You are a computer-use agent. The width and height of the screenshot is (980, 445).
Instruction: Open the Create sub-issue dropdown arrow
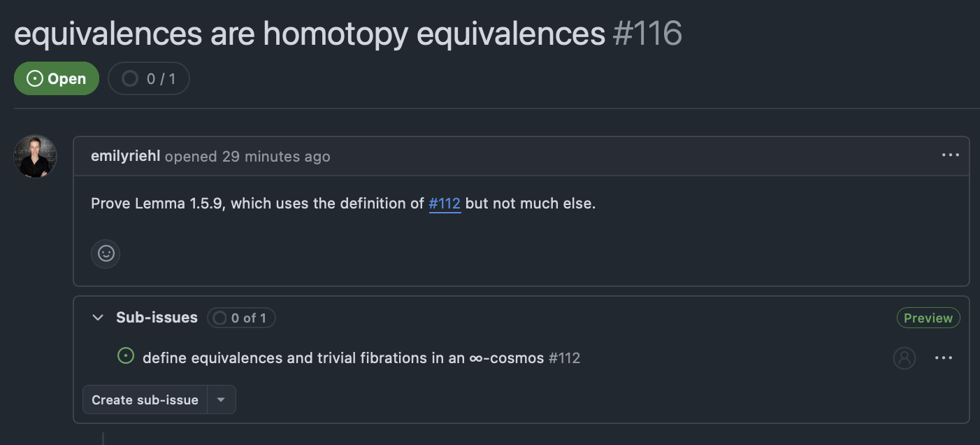221,400
